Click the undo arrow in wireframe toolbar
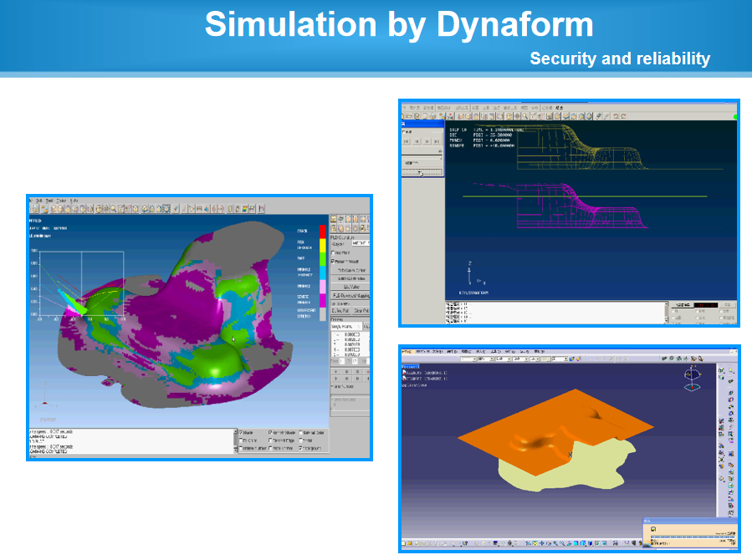Viewport: 752px width, 560px height. click(x=616, y=116)
